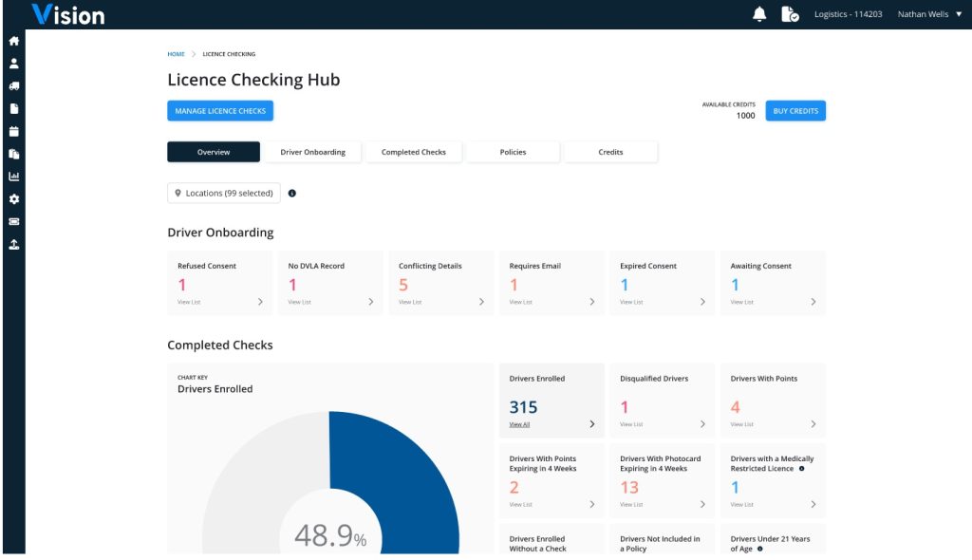Open the notifications bell

click(759, 13)
